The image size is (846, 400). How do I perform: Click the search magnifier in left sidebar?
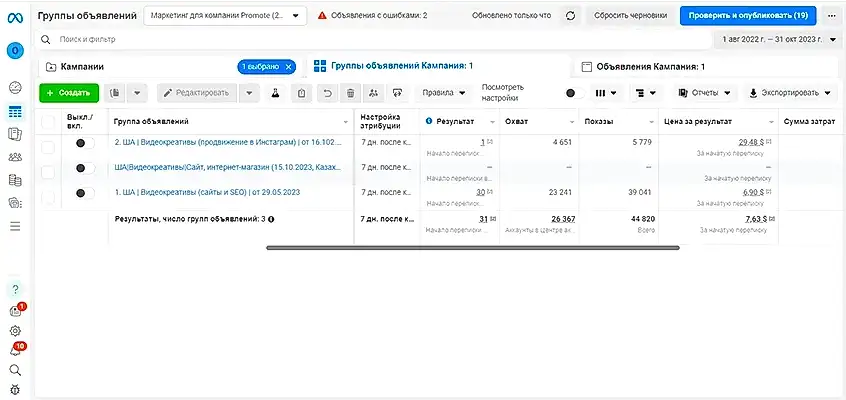[x=15, y=369]
